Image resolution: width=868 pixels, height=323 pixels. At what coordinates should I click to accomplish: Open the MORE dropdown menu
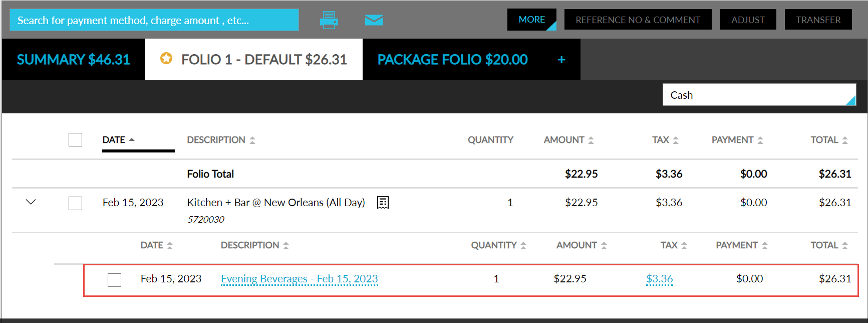coord(532,20)
